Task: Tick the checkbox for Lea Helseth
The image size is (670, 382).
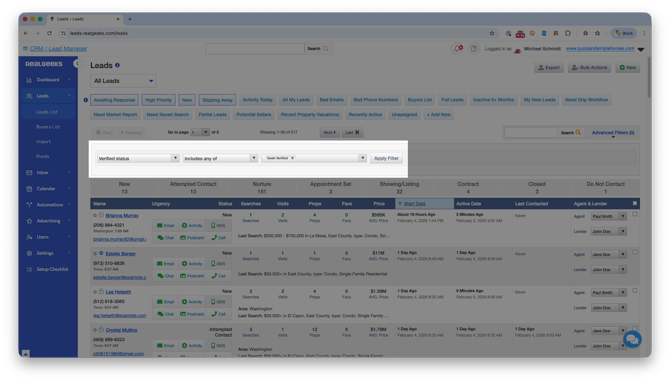Action: tap(635, 291)
